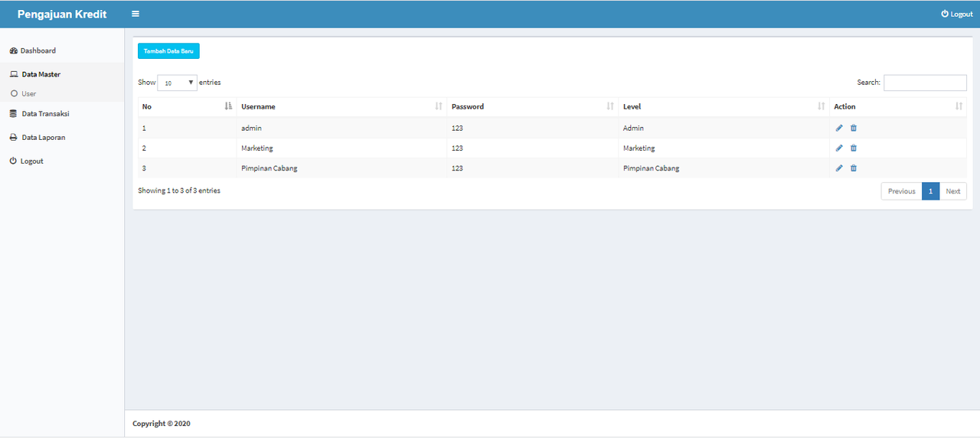This screenshot has height=439, width=980.
Task: Click the 'Pimpinan Cabang' level cell
Action: pos(724,167)
